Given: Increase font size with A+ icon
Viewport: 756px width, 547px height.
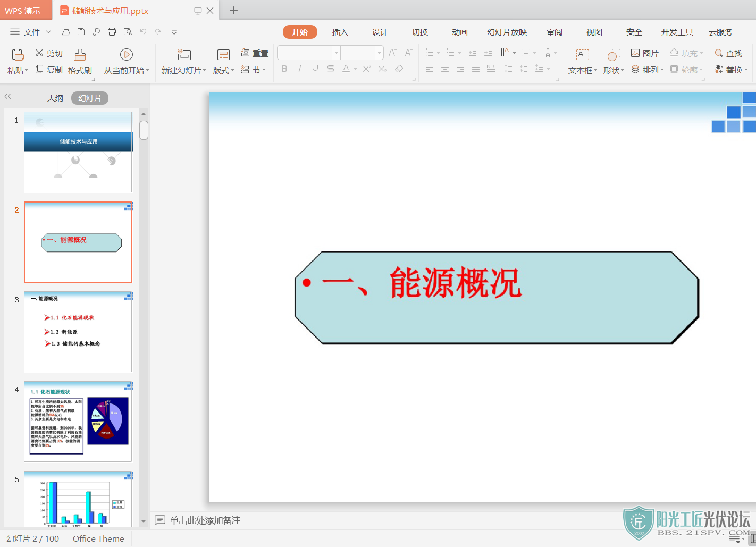Looking at the screenshot, I should point(393,52).
